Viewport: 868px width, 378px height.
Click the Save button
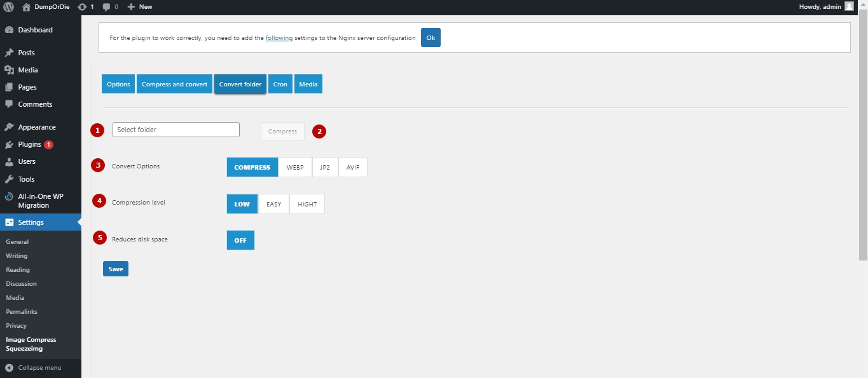tap(116, 269)
